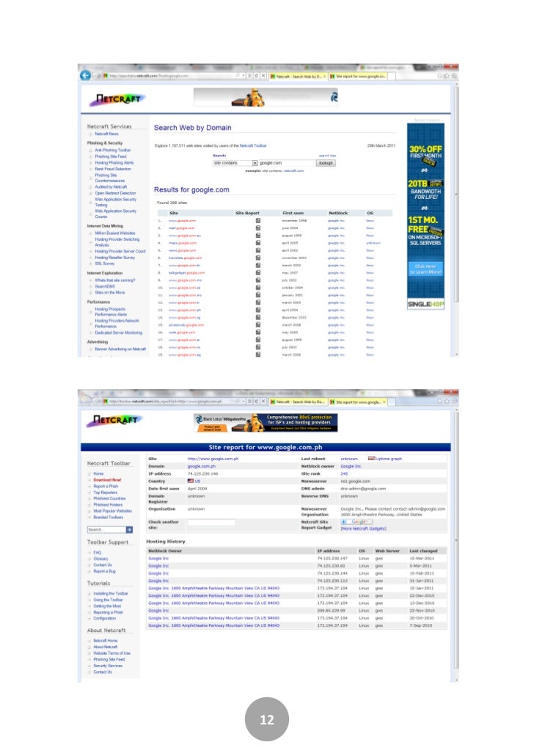534x756 pixels.
Task: Click the US flag icon in the Country row
Action: [x=191, y=481]
